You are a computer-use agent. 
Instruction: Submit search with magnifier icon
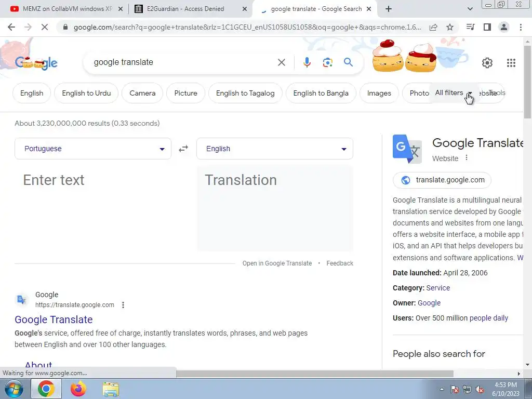348,62
